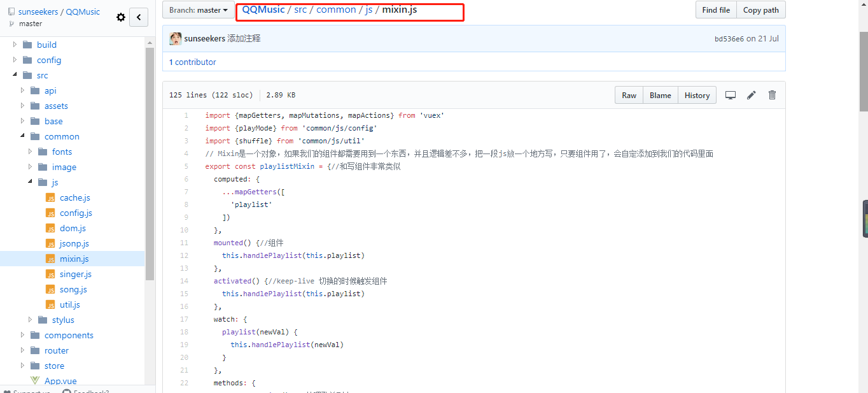Collapse the js folder arrow
868x393 pixels.
tap(31, 182)
